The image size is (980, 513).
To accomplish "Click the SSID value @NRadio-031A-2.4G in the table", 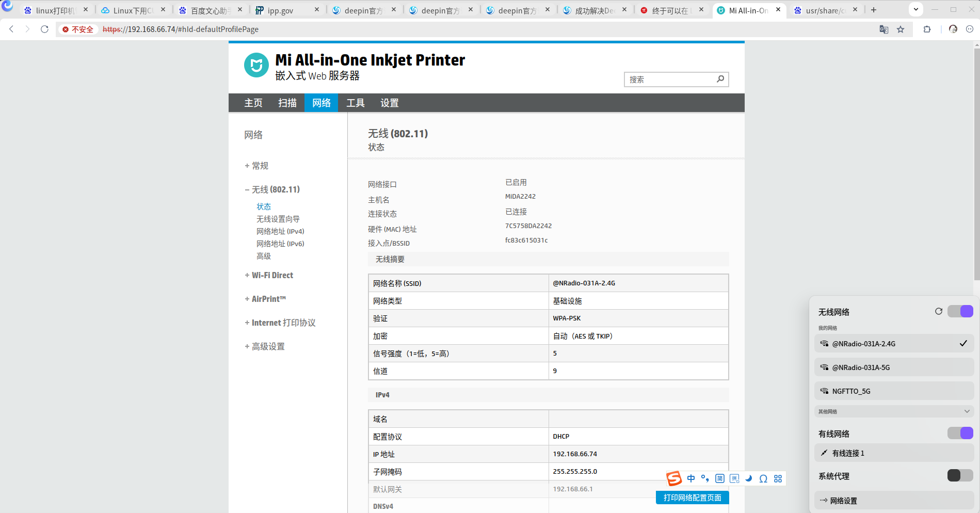I will (584, 283).
